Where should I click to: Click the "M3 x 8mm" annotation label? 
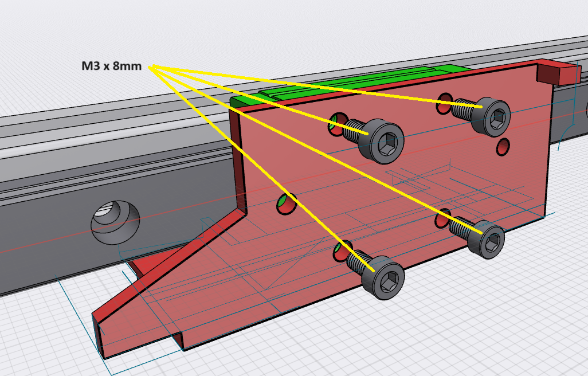click(x=111, y=66)
